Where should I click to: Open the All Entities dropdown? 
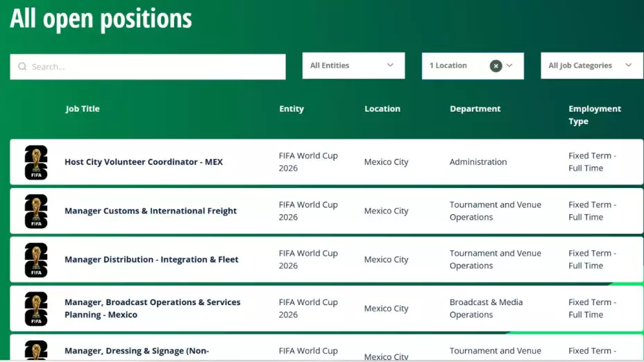[353, 66]
